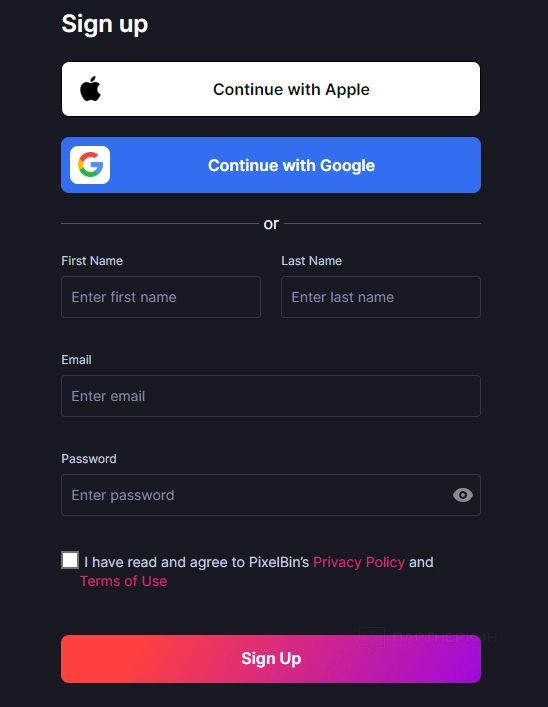The height and width of the screenshot is (707, 548).
Task: Focus the Enter email field
Action: 271,396
